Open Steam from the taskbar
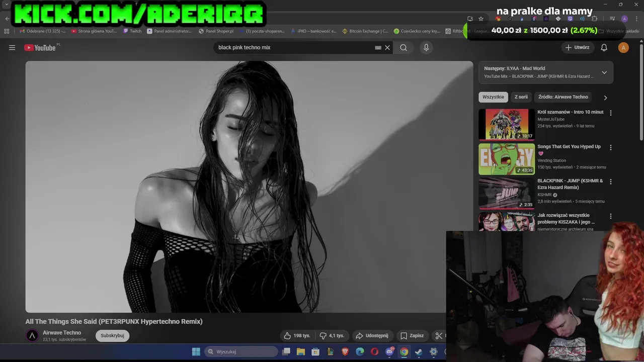 419,351
